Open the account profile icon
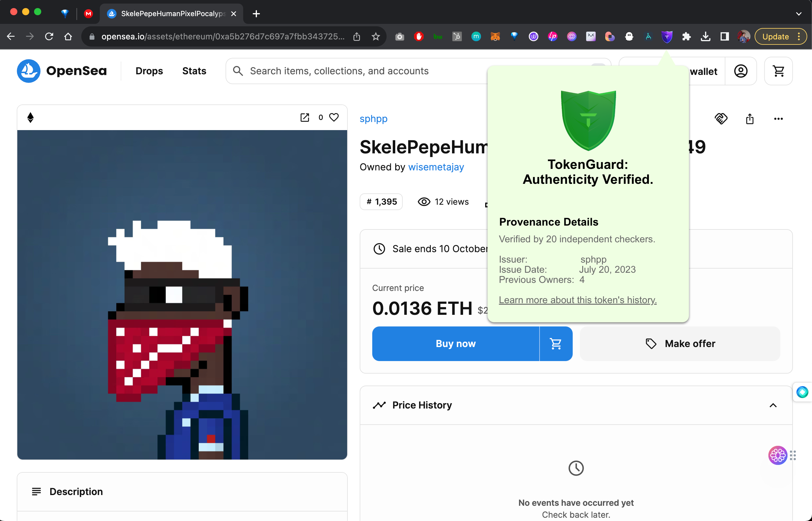Viewport: 812px width, 521px height. [741, 71]
